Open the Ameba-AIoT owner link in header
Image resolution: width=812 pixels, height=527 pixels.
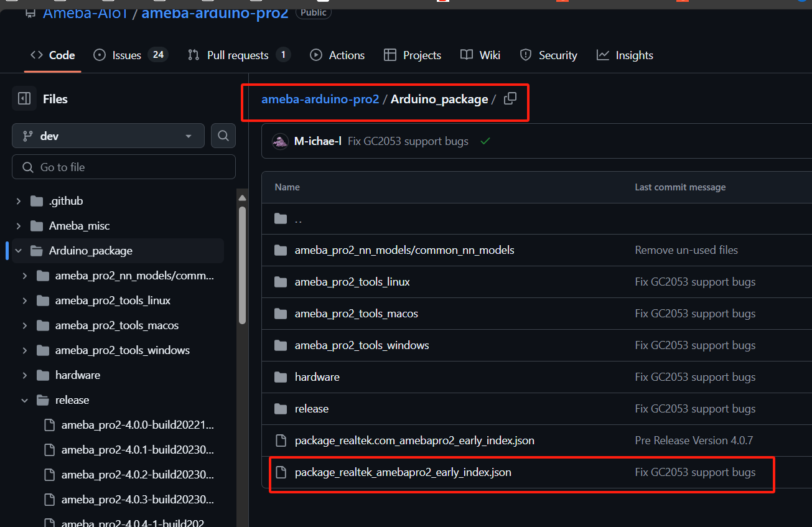coord(85,12)
